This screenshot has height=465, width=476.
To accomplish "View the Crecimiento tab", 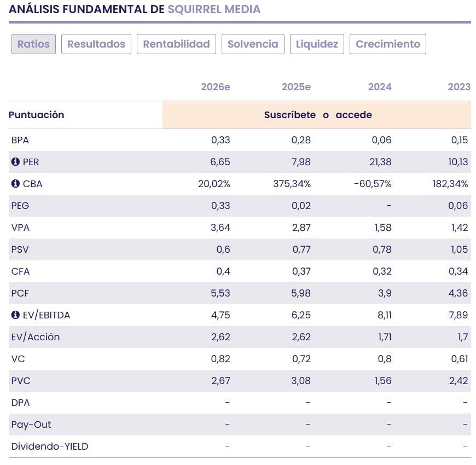I will coord(388,44).
